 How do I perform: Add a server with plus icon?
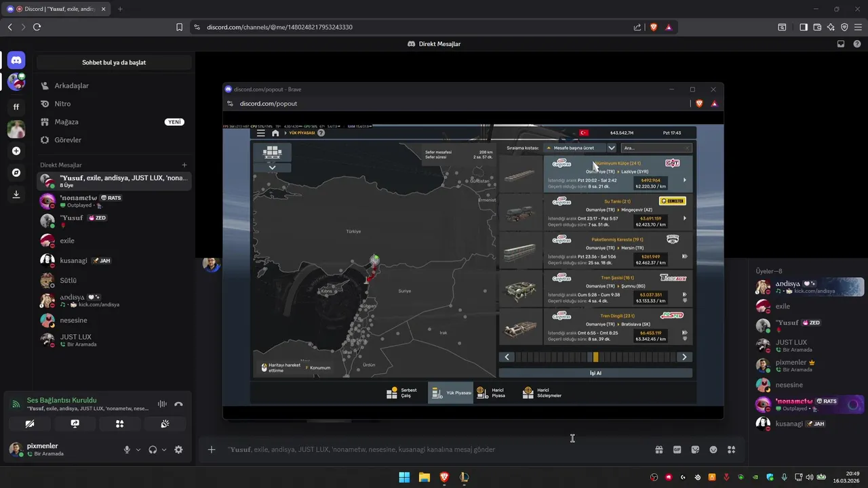pos(16,151)
